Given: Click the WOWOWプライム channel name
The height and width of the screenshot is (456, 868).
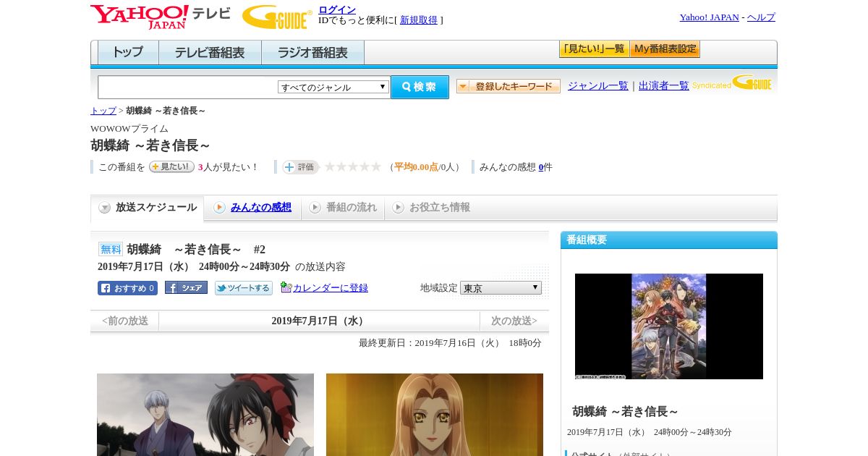Looking at the screenshot, I should (x=129, y=129).
